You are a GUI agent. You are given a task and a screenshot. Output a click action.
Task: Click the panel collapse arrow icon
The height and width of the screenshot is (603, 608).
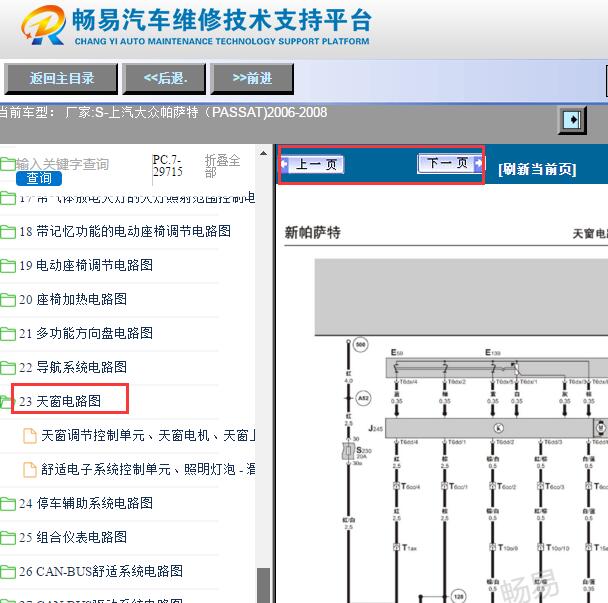click(572, 120)
